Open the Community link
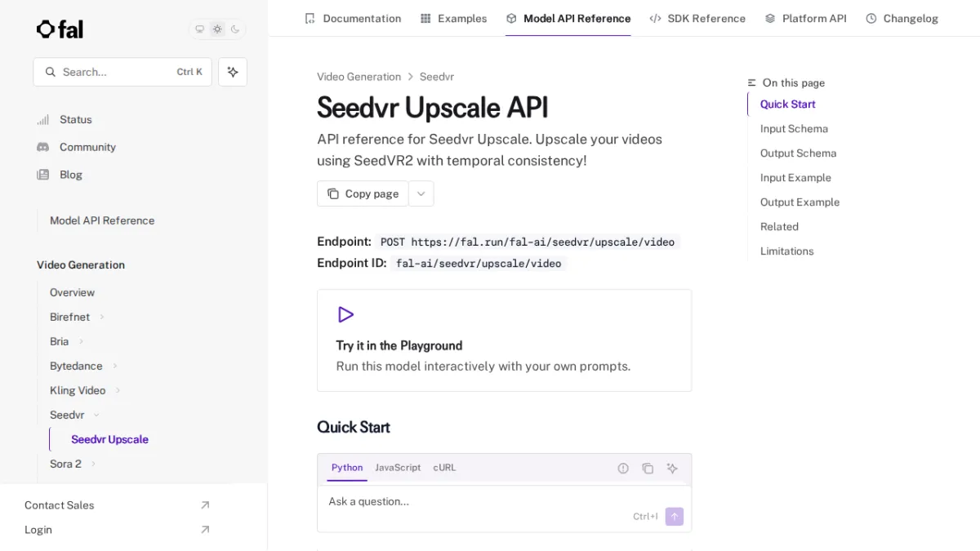This screenshot has height=551, width=980. (x=87, y=147)
